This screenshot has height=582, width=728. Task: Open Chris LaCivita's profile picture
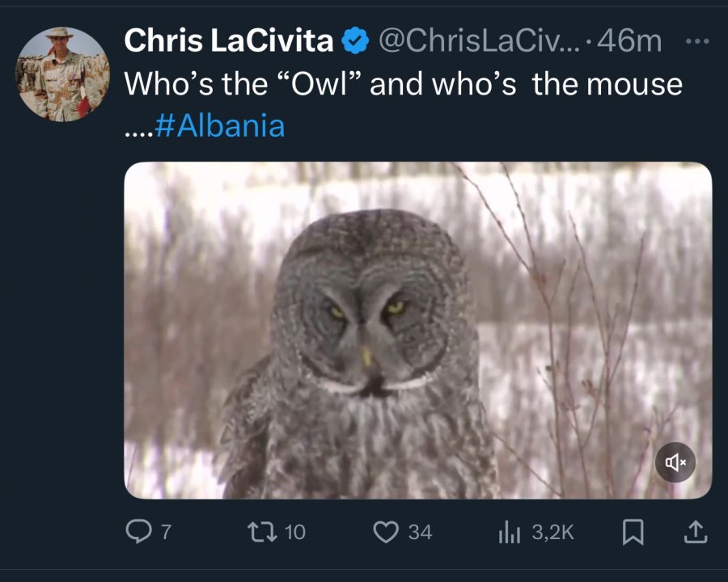point(62,74)
